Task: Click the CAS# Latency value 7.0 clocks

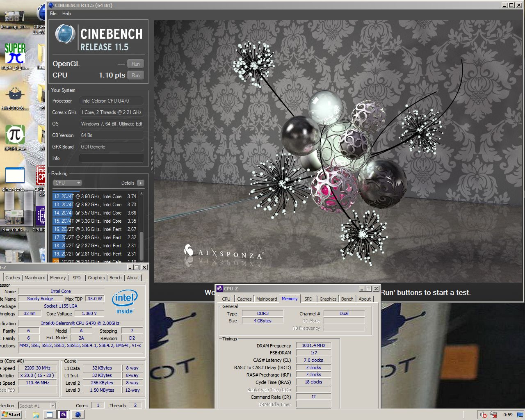Action: (x=313, y=360)
